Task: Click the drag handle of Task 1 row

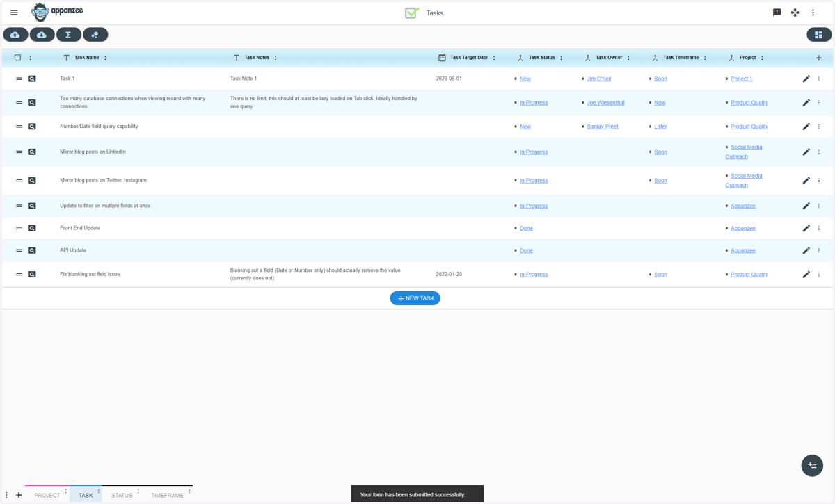Action: [19, 79]
